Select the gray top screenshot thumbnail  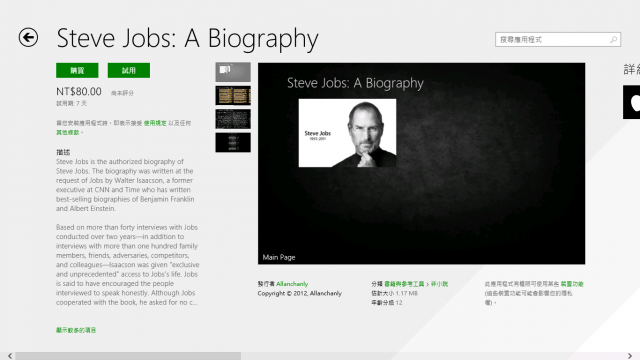pyautogui.click(x=233, y=72)
